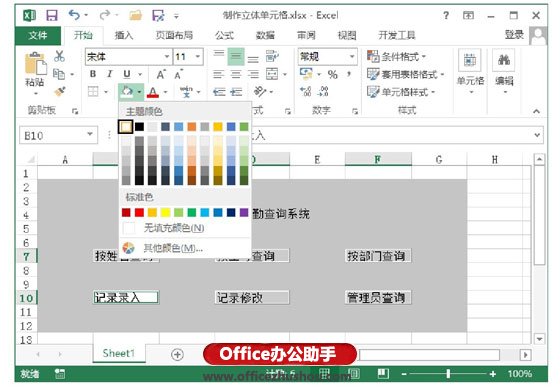Copy selection with copy icon
Image resolution: width=560 pixels, height=392 pixels.
(59, 74)
